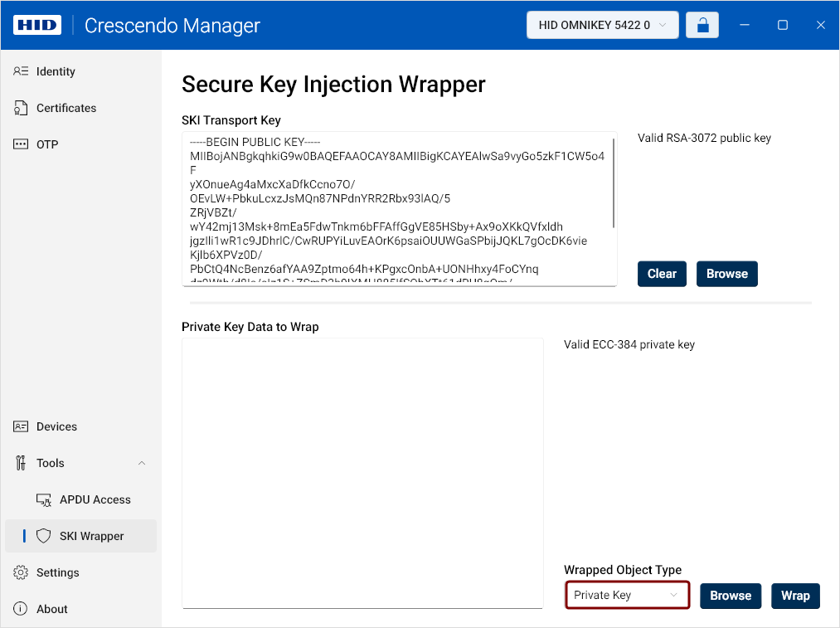
Task: Click the 'Secure Key Injection Wrapper' heading
Action: (x=333, y=85)
